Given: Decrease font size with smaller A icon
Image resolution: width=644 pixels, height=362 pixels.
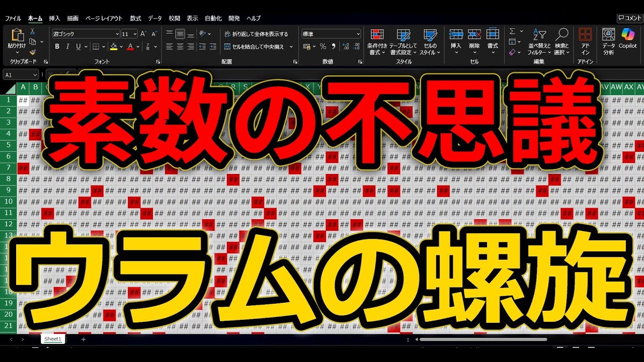Looking at the screenshot, I should (154, 34).
